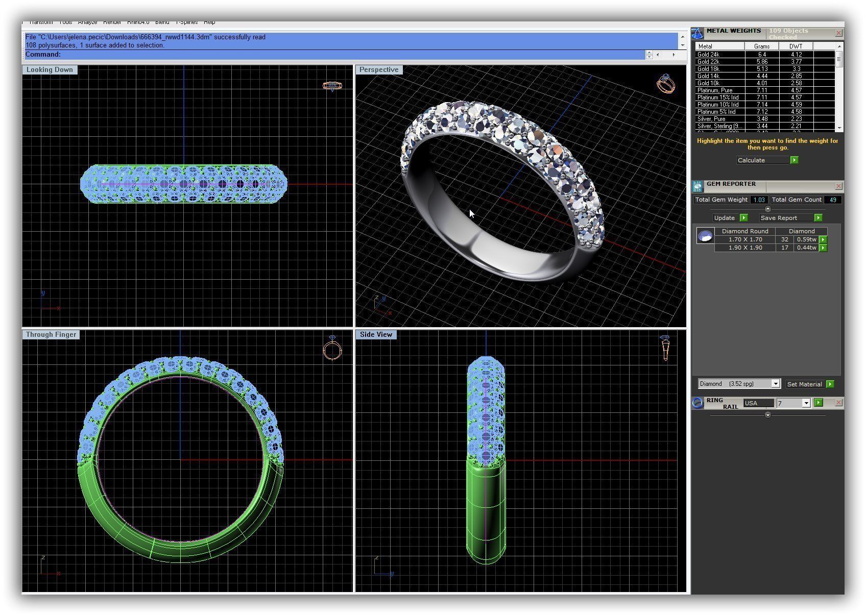The image size is (866, 616).
Task: Open the Help menu
Action: (209, 22)
